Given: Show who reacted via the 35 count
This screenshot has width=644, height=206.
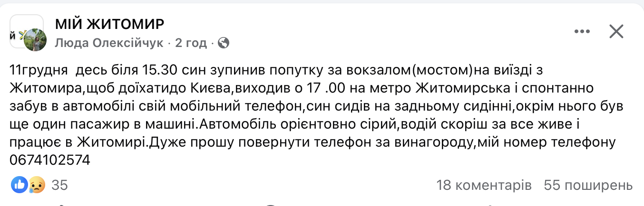Looking at the screenshot, I should point(59,185).
